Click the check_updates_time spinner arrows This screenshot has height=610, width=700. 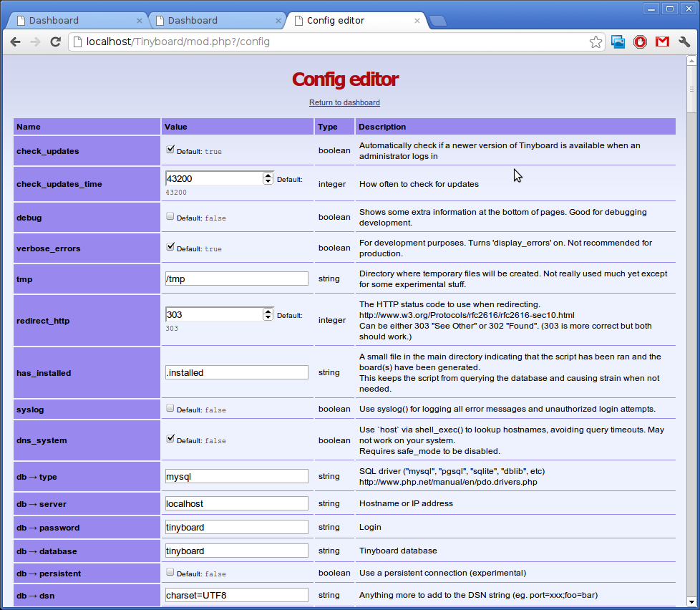tap(268, 178)
